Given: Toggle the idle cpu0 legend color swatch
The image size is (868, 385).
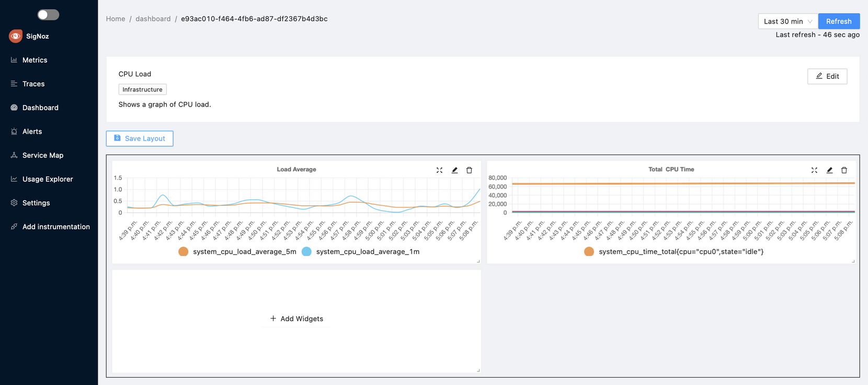Looking at the screenshot, I should 589,252.
